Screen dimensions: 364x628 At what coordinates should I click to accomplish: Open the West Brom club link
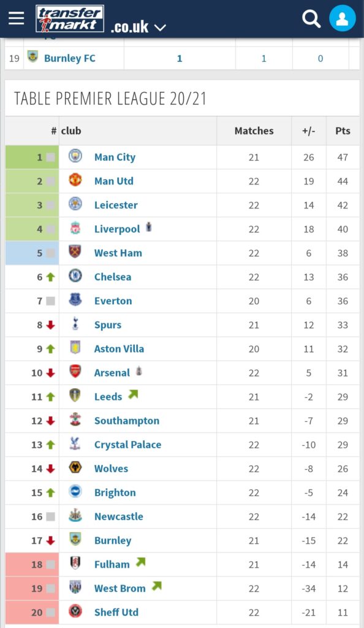120,588
